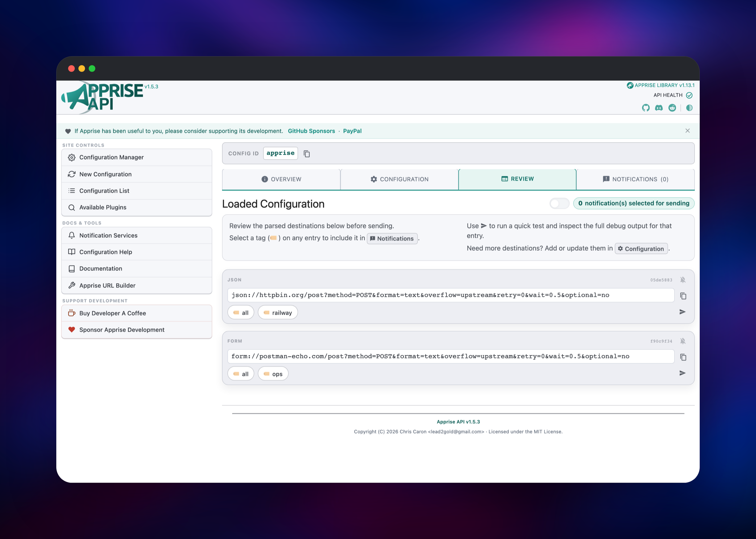This screenshot has width=756, height=539.
Task: Copy the FORM postman-echo URL
Action: 683,357
